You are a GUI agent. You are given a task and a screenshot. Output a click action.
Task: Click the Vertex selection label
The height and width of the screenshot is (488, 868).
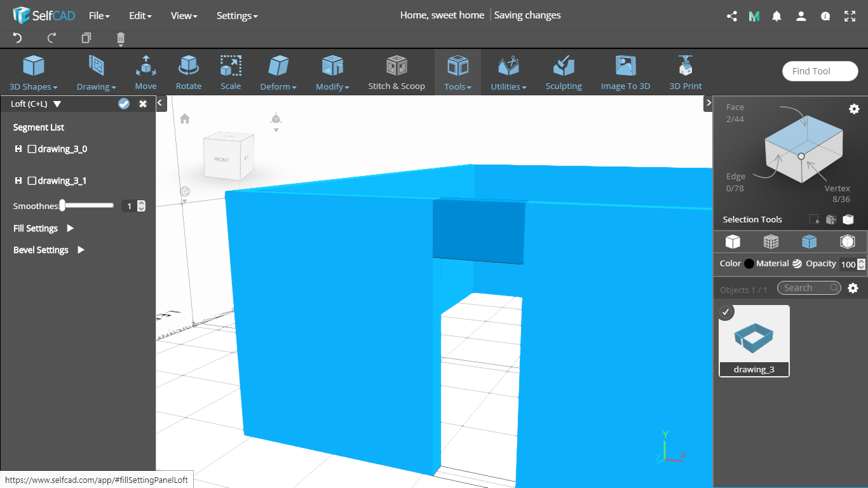pos(837,188)
